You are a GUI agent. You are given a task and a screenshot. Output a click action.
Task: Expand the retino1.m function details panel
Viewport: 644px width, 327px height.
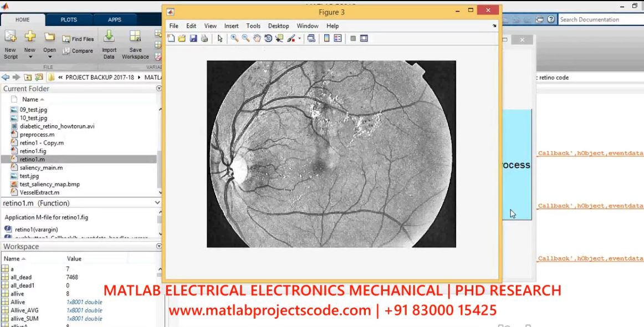pyautogui.click(x=157, y=203)
